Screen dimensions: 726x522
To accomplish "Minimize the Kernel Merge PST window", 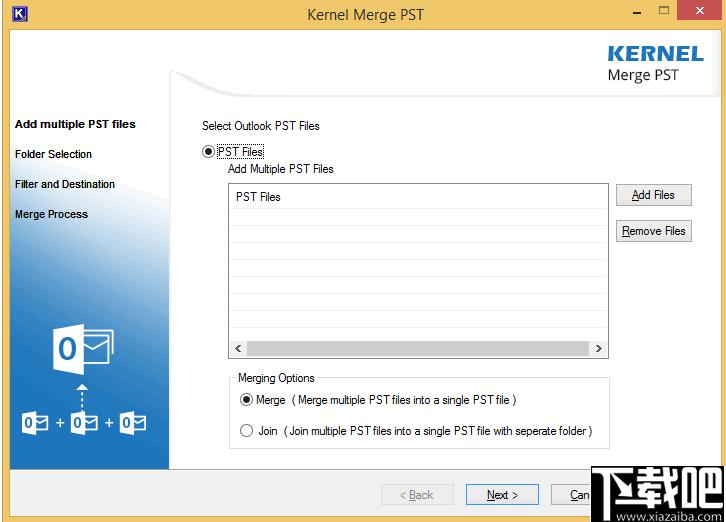I will [637, 12].
